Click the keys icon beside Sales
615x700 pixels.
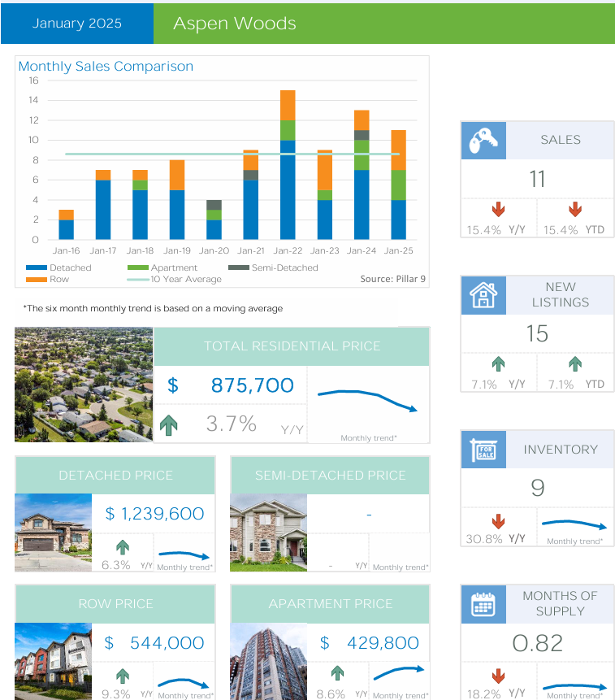pos(483,141)
